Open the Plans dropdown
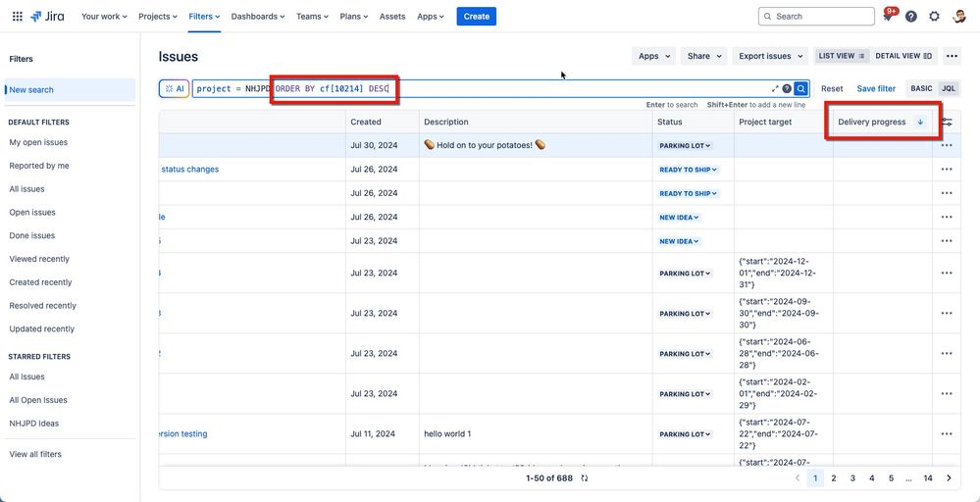This screenshot has height=502, width=980. (354, 17)
